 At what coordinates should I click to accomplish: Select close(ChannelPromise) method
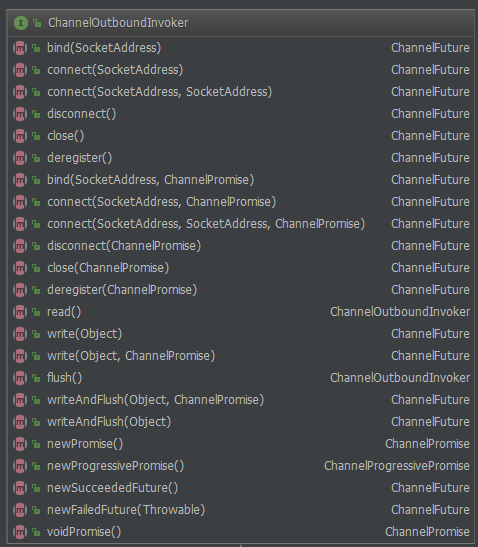click(x=108, y=268)
